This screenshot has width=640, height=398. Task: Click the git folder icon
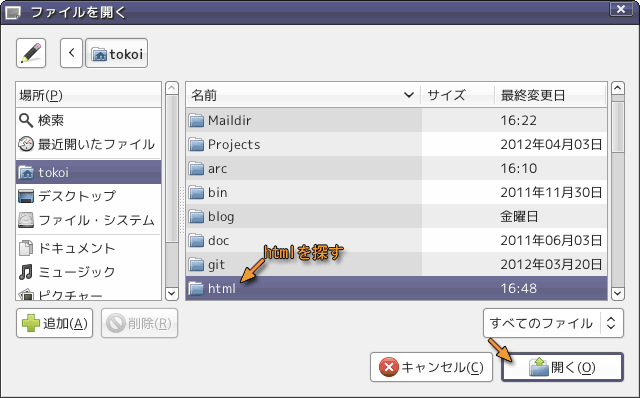tap(196, 265)
